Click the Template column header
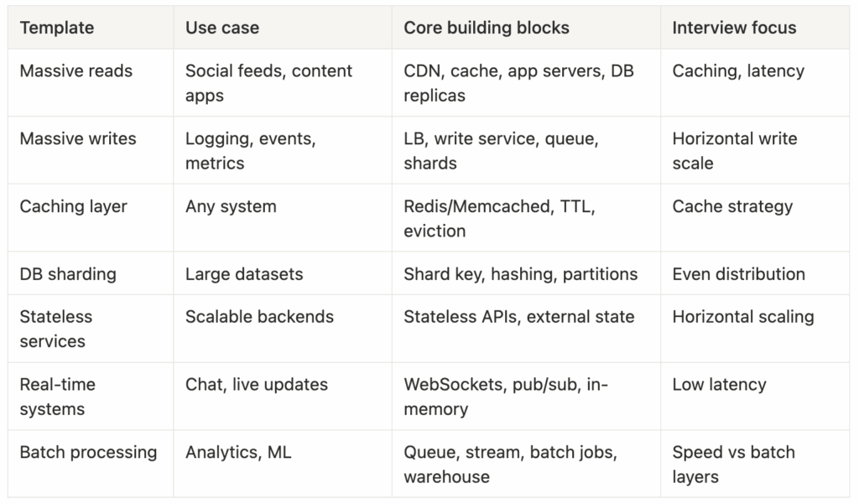The width and height of the screenshot is (859, 504). 56,28
